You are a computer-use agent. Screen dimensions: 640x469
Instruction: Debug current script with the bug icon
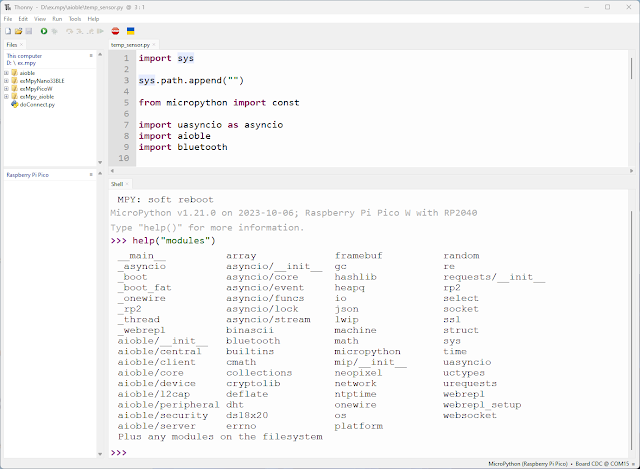(54, 31)
